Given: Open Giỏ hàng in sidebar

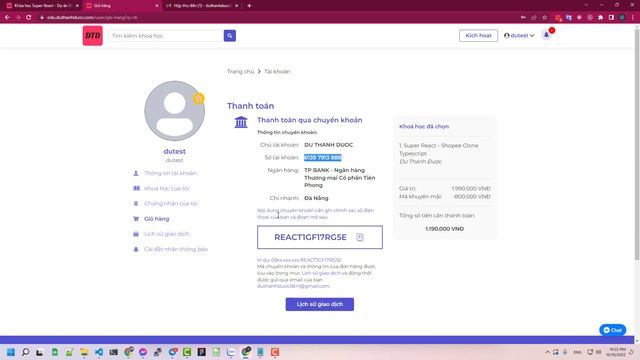Looking at the screenshot, I should tap(156, 219).
